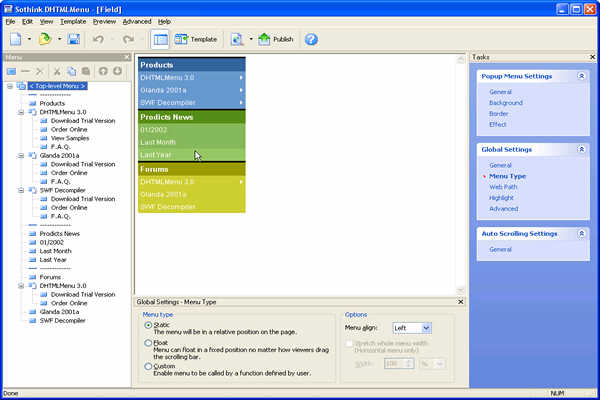Open the Advanced menu
Viewport: 600px width, 400px height.
click(137, 22)
